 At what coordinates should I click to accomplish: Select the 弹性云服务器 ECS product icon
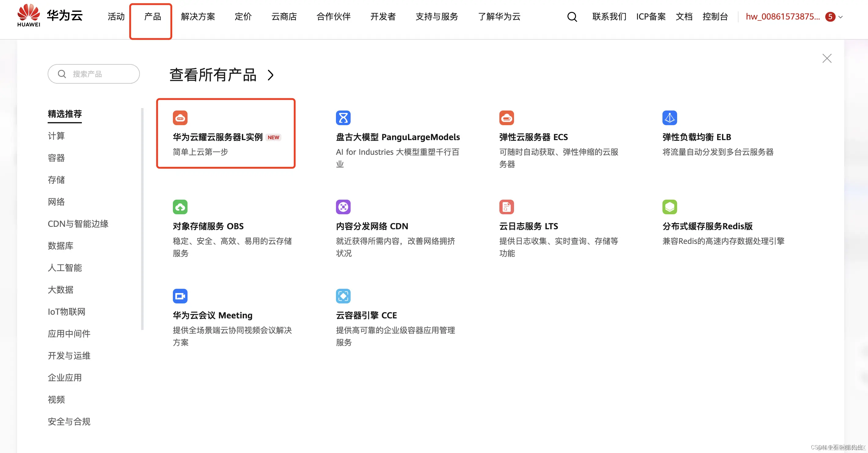(506, 118)
